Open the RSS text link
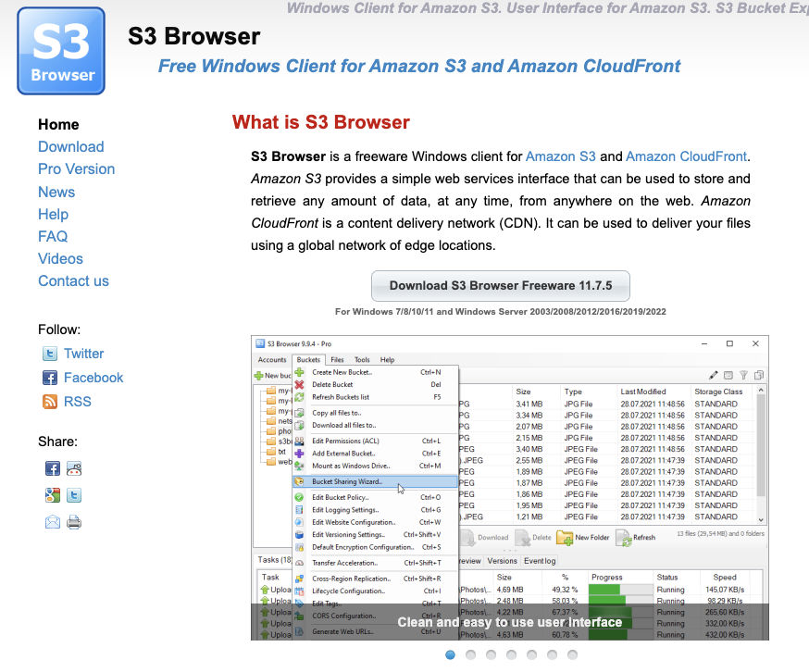Viewport: 809px width, 672px height. [x=78, y=402]
